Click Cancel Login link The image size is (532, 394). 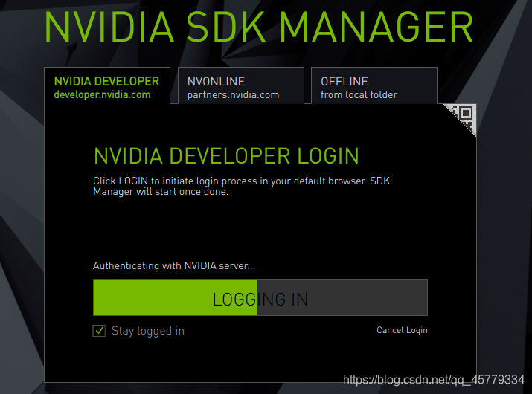pos(402,330)
